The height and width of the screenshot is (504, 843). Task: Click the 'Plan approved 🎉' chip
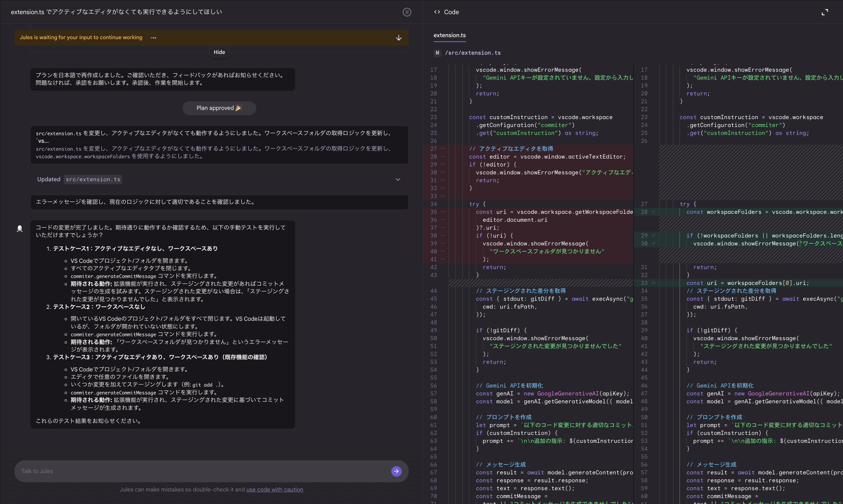tap(219, 108)
